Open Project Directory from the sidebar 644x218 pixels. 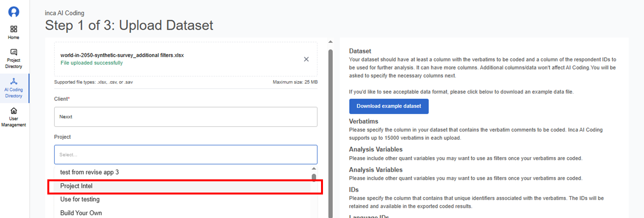pyautogui.click(x=14, y=52)
